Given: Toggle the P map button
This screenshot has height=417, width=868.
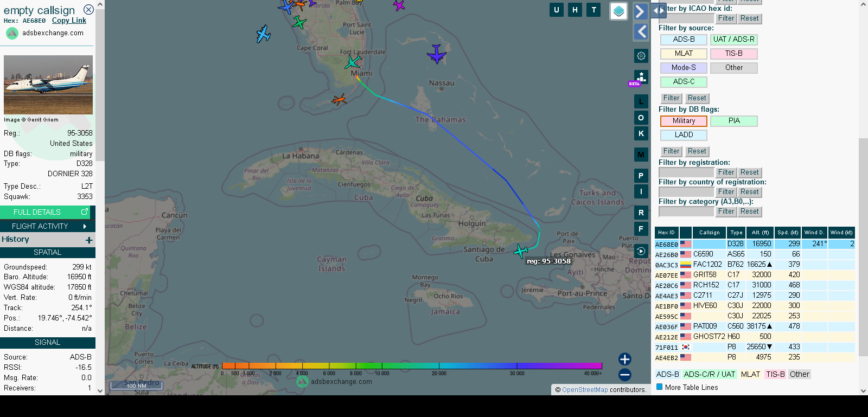Looking at the screenshot, I should coord(641,176).
